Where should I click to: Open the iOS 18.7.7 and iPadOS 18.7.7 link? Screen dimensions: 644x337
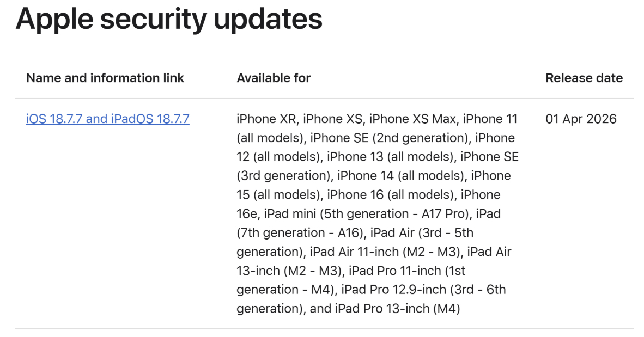[x=107, y=119]
